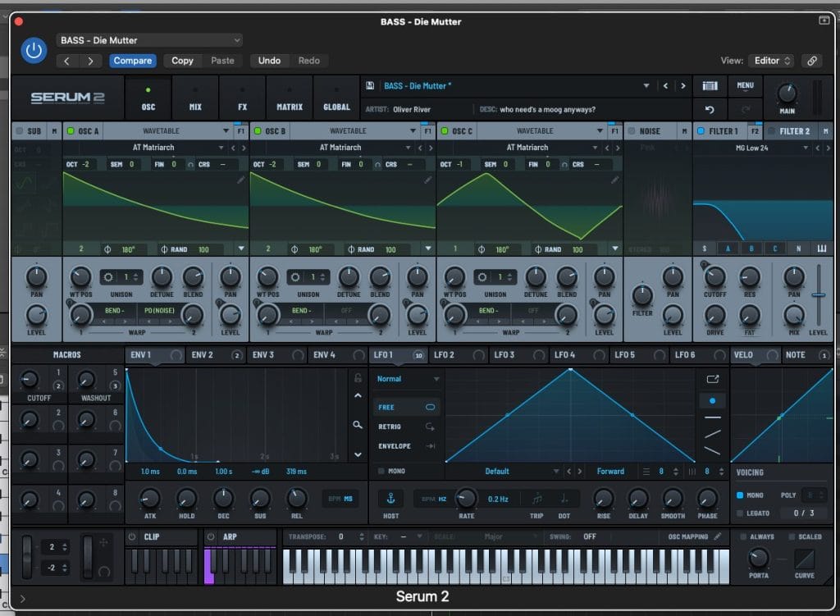Click the link icon beside Editor view
The width and height of the screenshot is (840, 616).
tap(812, 61)
